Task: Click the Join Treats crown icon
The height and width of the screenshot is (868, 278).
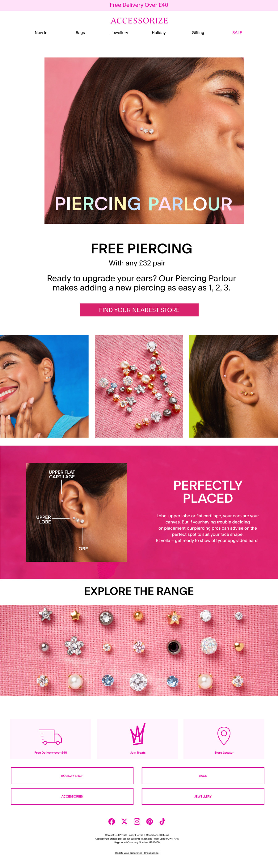Action: coord(138,734)
